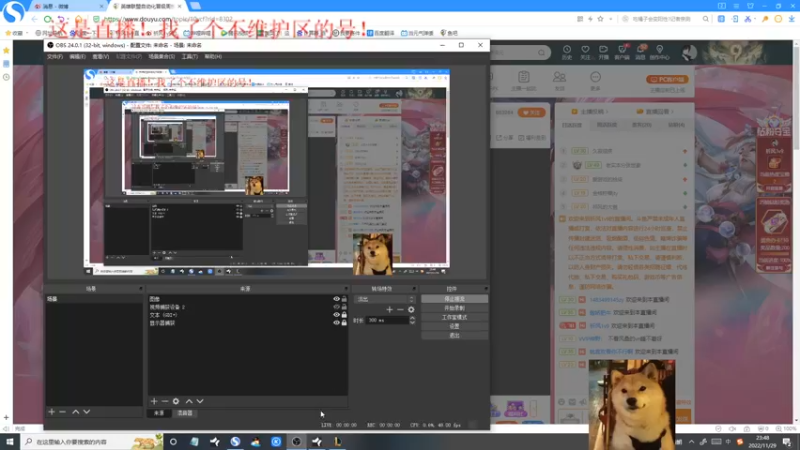Open browser downloads icon at top right
The height and width of the screenshot is (450, 800).
tap(791, 19)
